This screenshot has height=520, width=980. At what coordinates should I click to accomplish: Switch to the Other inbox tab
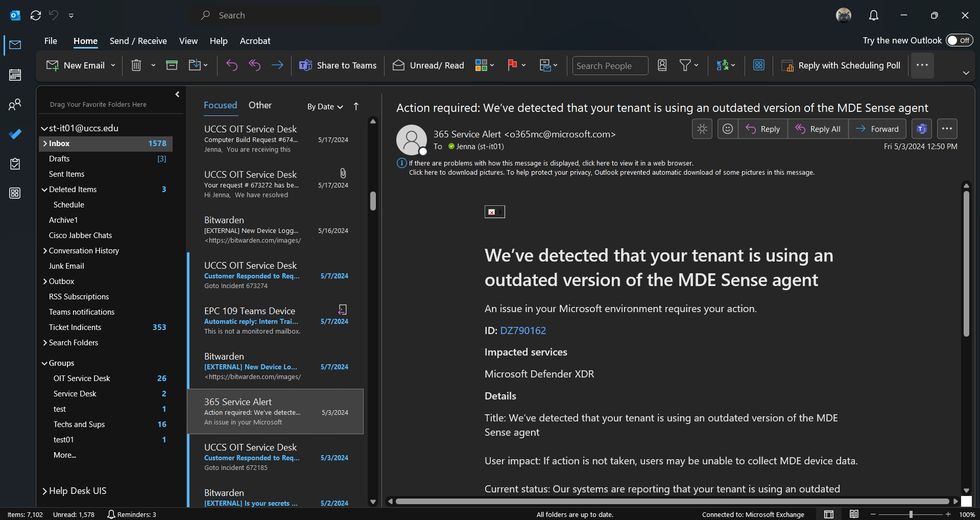click(x=260, y=105)
